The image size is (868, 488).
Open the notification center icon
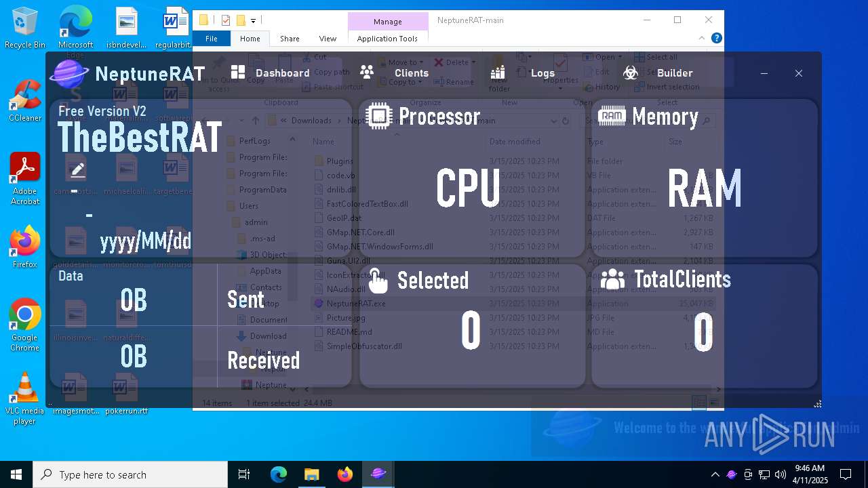click(846, 474)
